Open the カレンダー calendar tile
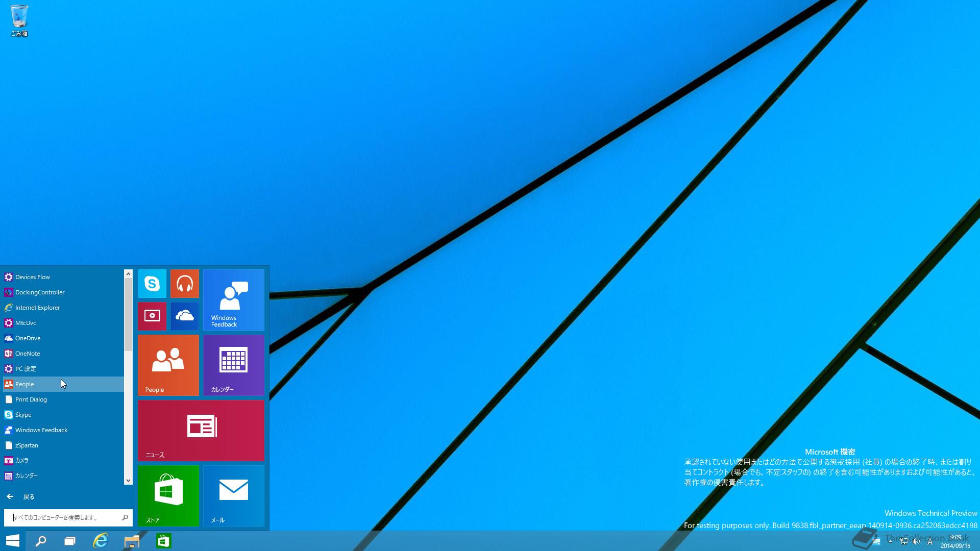This screenshot has height=551, width=980. [x=233, y=365]
